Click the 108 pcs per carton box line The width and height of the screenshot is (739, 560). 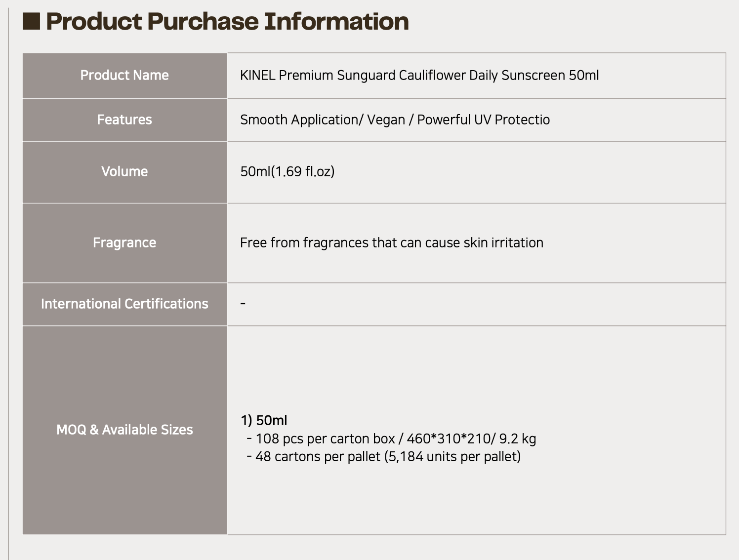click(x=391, y=439)
